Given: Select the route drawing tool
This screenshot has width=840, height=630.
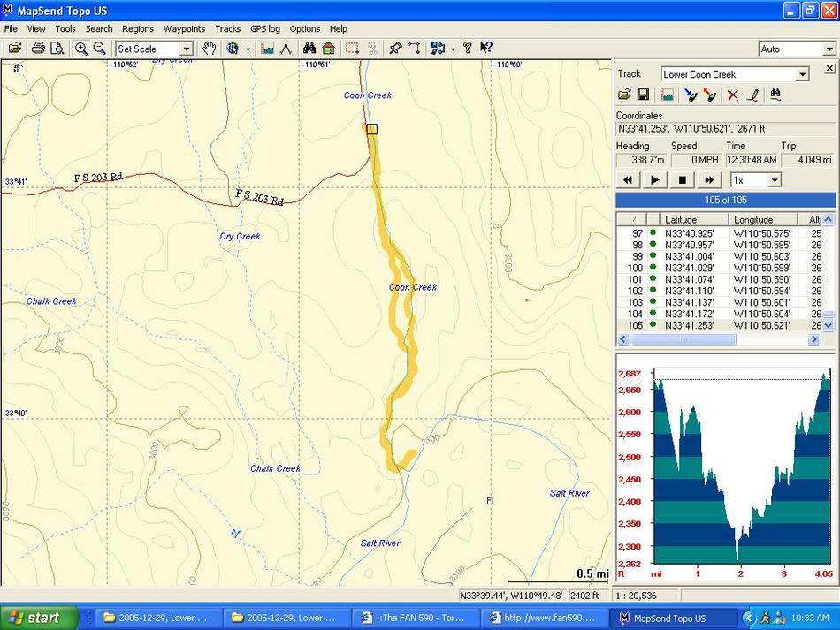Looking at the screenshot, I should tap(414, 49).
